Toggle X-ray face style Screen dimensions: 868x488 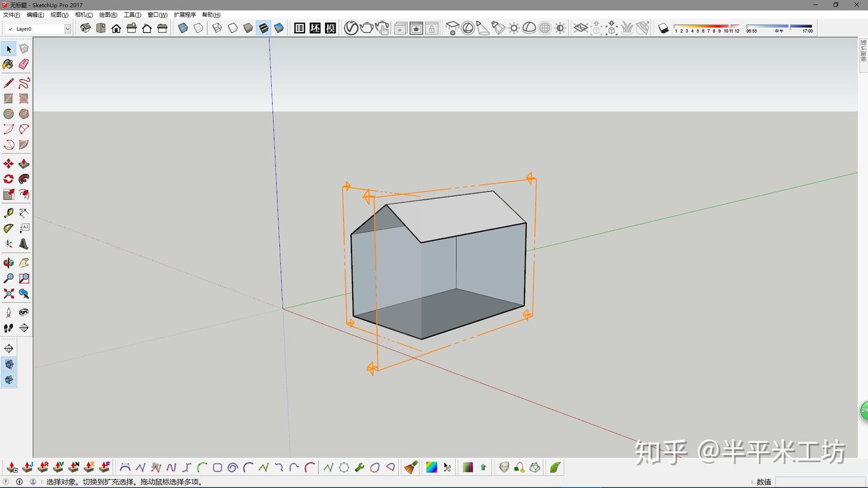183,28
